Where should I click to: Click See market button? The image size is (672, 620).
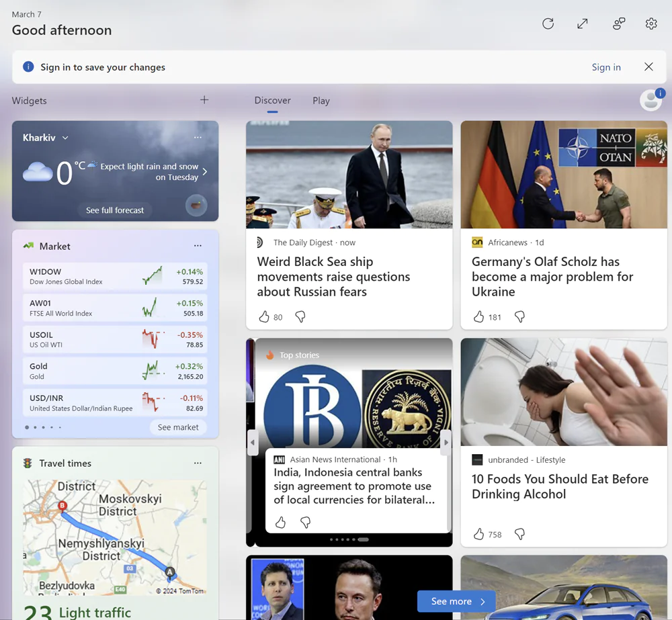(178, 427)
